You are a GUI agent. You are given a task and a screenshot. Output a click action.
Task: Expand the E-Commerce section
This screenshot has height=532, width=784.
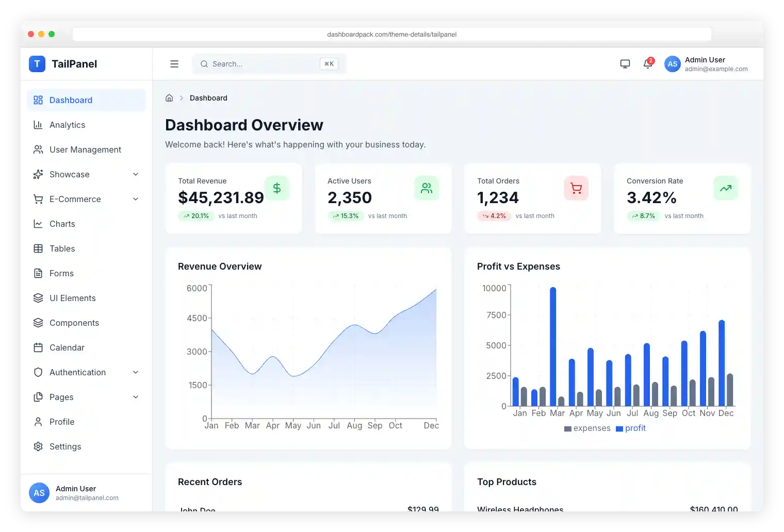pyautogui.click(x=75, y=199)
